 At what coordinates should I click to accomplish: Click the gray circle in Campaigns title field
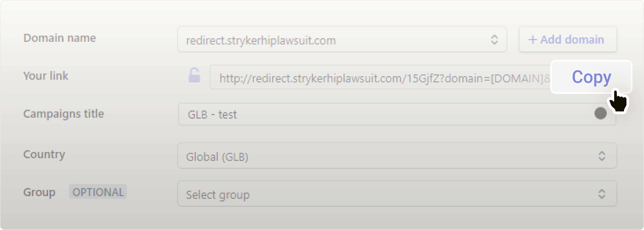pos(600,113)
